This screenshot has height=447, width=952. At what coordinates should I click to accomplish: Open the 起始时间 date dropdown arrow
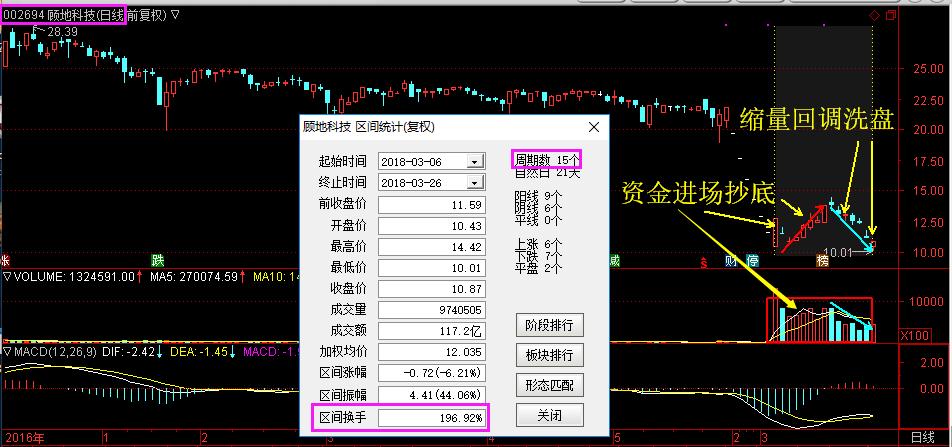[475, 162]
